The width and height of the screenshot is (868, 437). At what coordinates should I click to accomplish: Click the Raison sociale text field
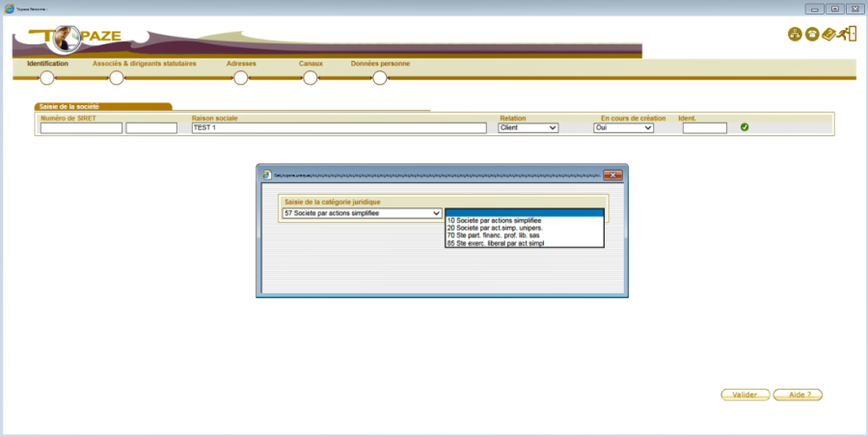[339, 127]
